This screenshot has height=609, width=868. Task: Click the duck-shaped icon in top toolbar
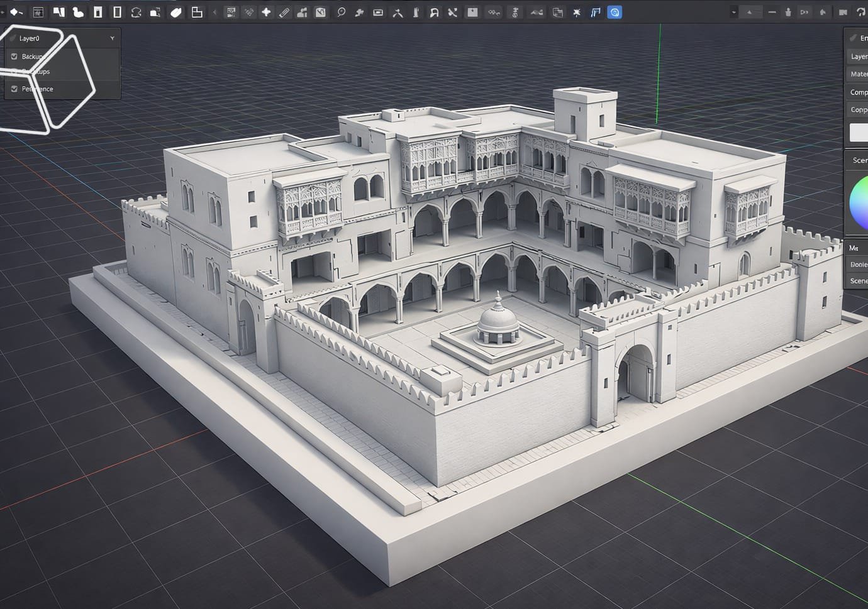click(78, 12)
